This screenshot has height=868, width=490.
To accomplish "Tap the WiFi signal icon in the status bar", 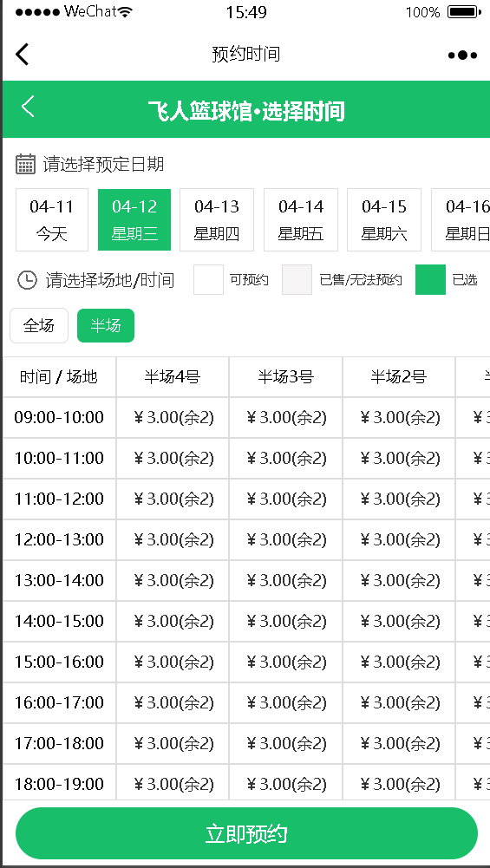I will coord(126,11).
